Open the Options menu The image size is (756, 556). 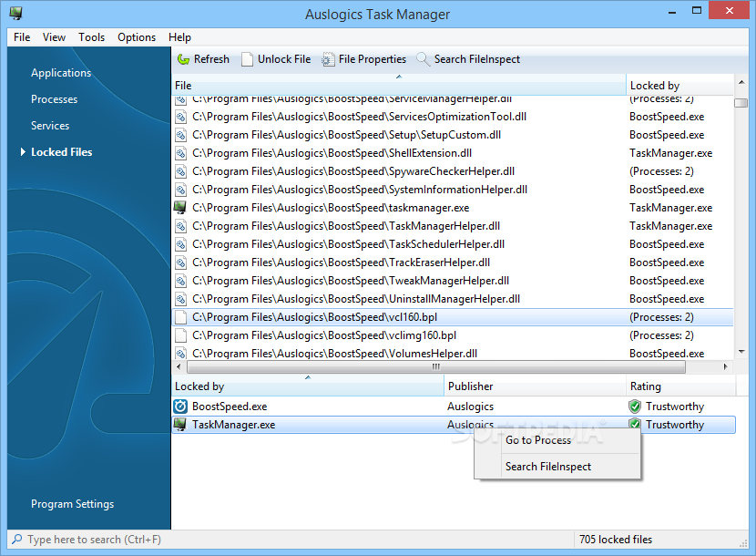(x=137, y=37)
